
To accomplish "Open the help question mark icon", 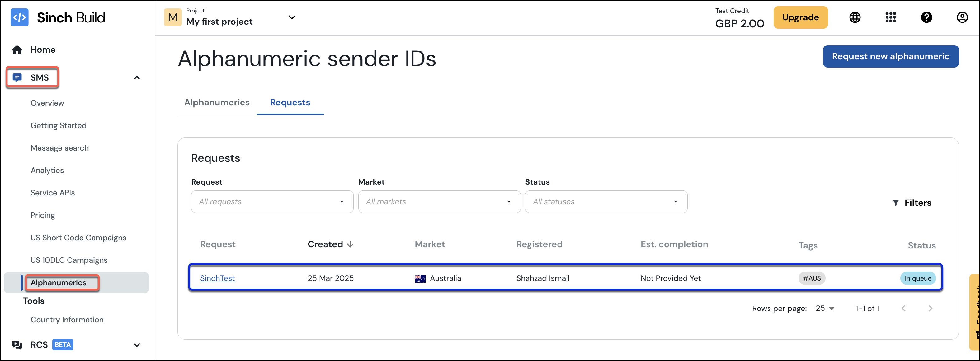I will click(x=927, y=17).
